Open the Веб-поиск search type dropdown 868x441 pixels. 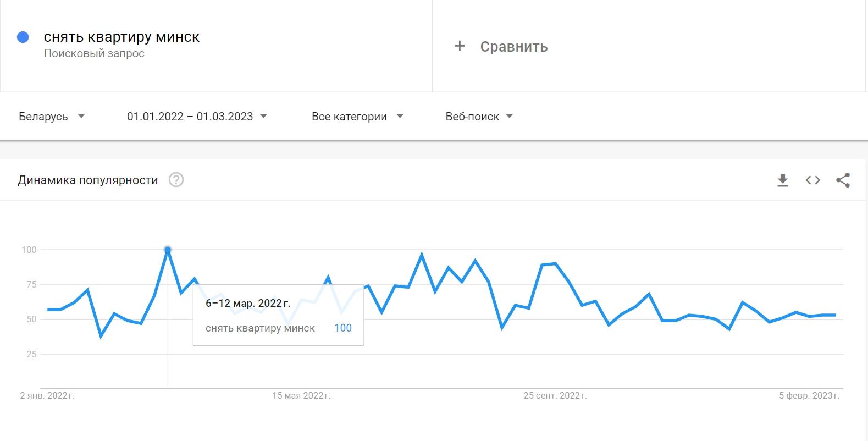tap(479, 117)
